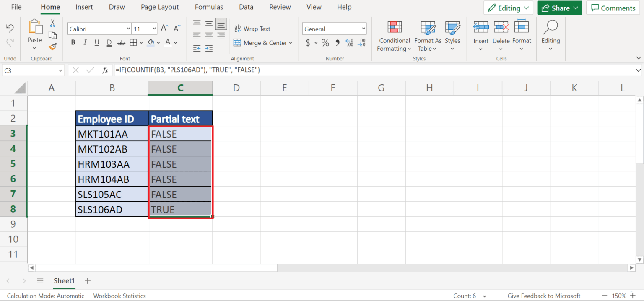644x301 pixels.
Task: Center text horizontally
Action: 209,36
